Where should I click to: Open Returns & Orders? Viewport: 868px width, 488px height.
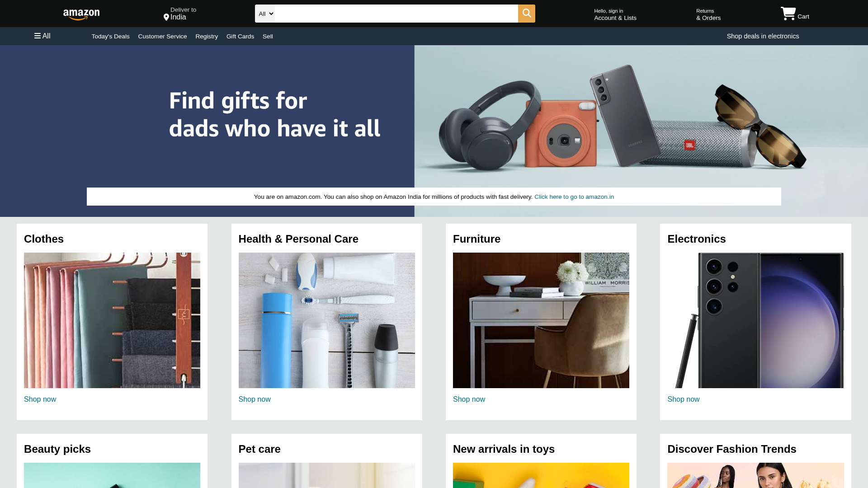[x=708, y=14]
